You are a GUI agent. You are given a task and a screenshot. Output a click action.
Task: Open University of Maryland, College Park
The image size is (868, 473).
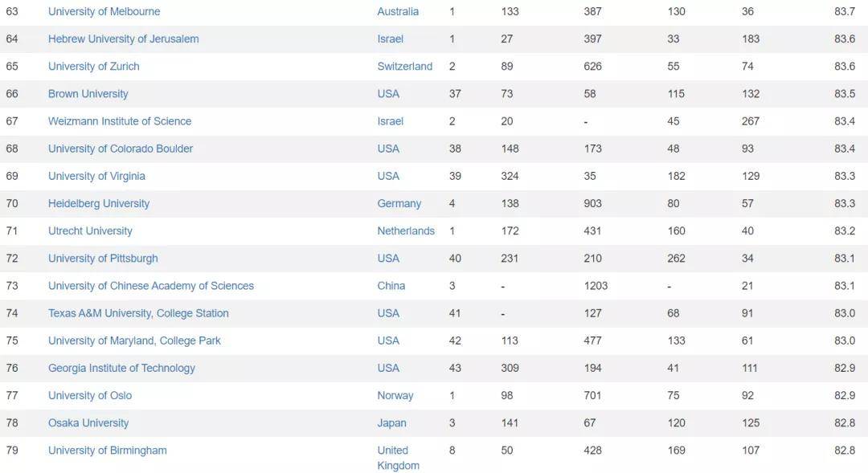(134, 340)
